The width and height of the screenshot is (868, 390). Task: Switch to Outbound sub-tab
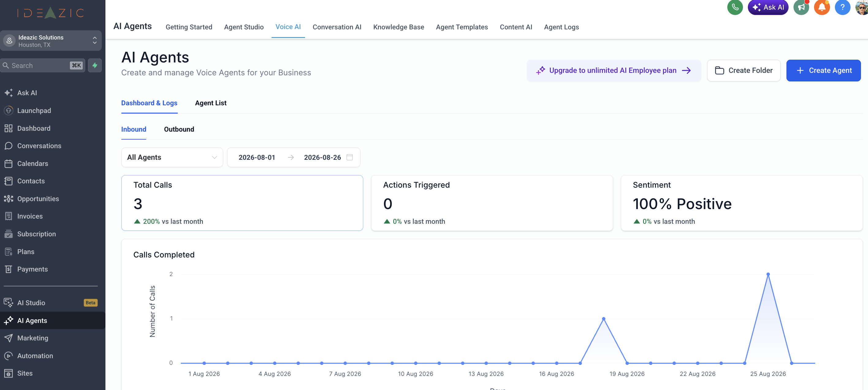tap(179, 129)
